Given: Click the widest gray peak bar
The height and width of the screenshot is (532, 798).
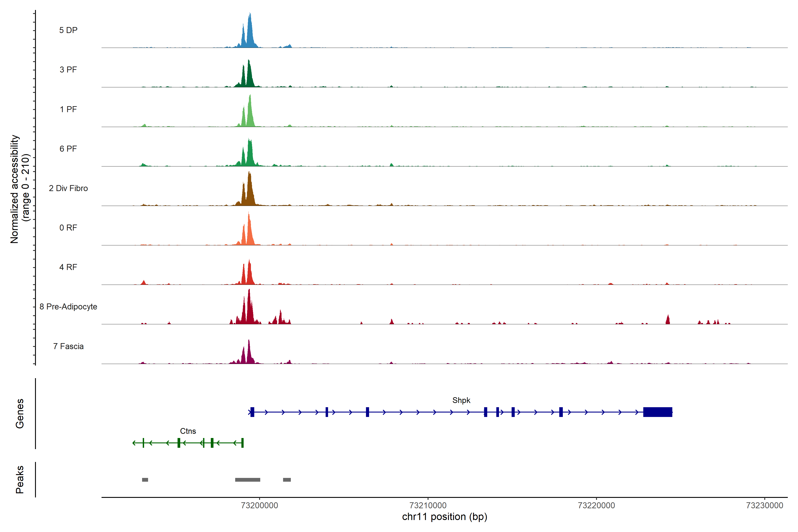Looking at the screenshot, I should 247,480.
